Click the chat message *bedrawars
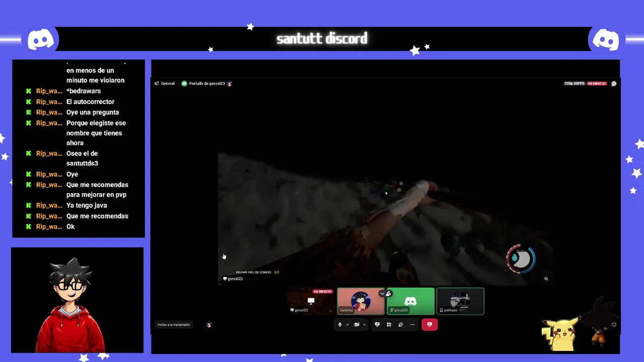Viewport: 644px width, 362px height. tap(84, 91)
